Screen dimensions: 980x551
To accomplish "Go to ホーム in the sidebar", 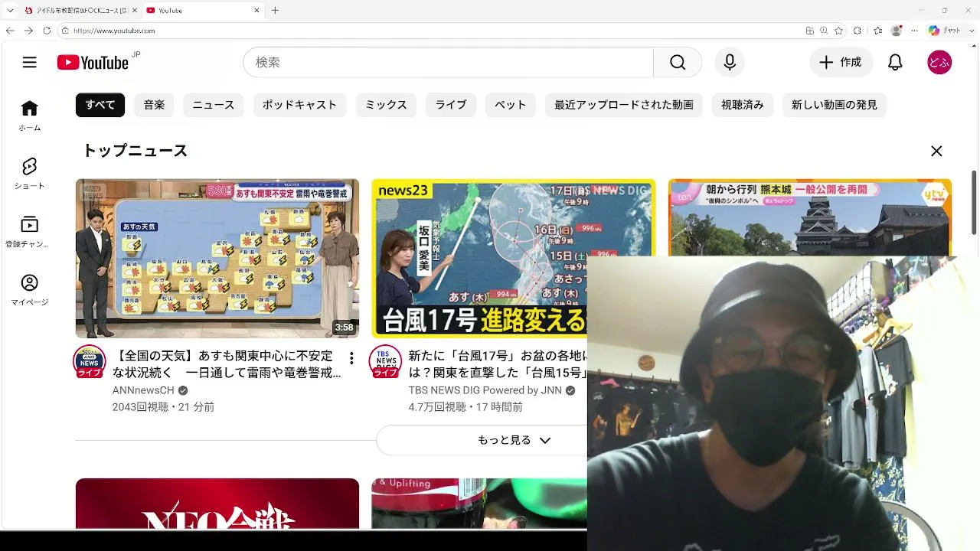I will (30, 116).
